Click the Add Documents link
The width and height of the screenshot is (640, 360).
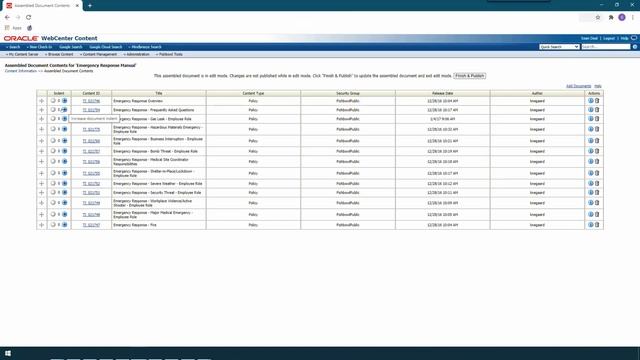pyautogui.click(x=578, y=86)
